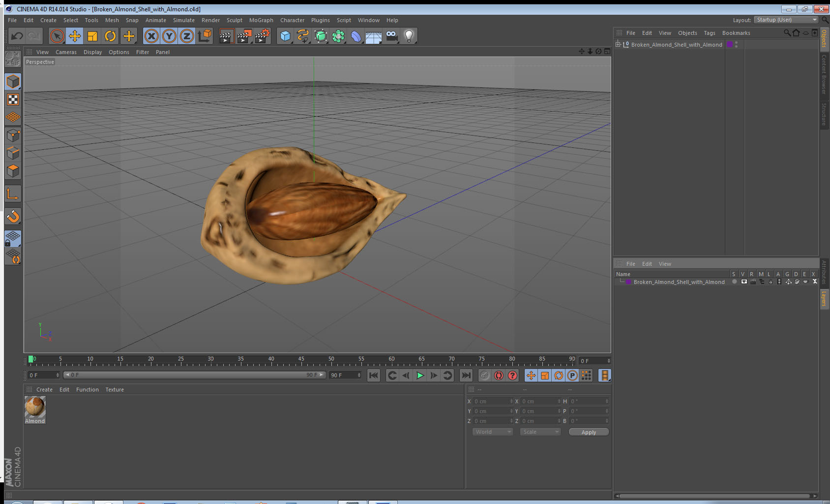Click the purple layer swatch in Layers panel
The image size is (830, 504).
click(x=628, y=282)
